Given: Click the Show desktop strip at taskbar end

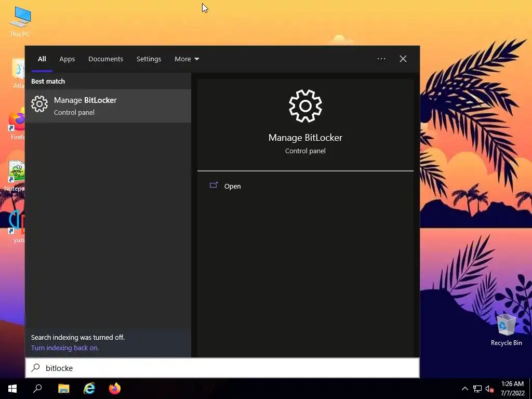Looking at the screenshot, I should pyautogui.click(x=530, y=389).
